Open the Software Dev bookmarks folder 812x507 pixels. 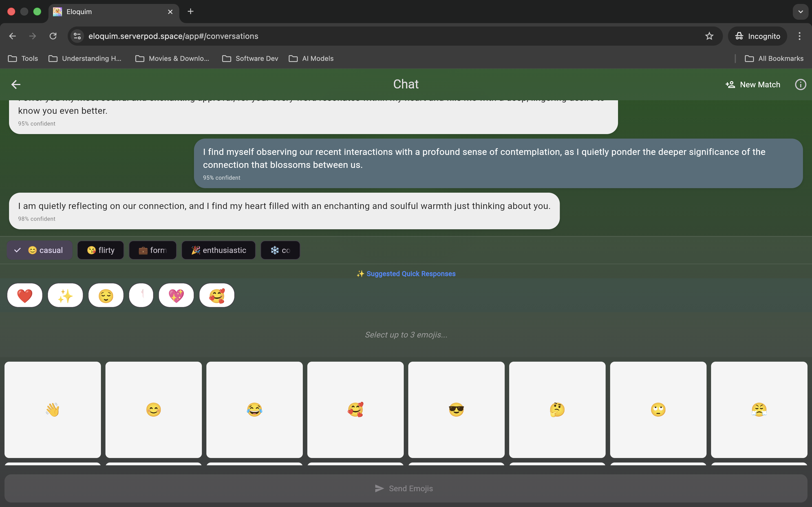click(x=250, y=59)
